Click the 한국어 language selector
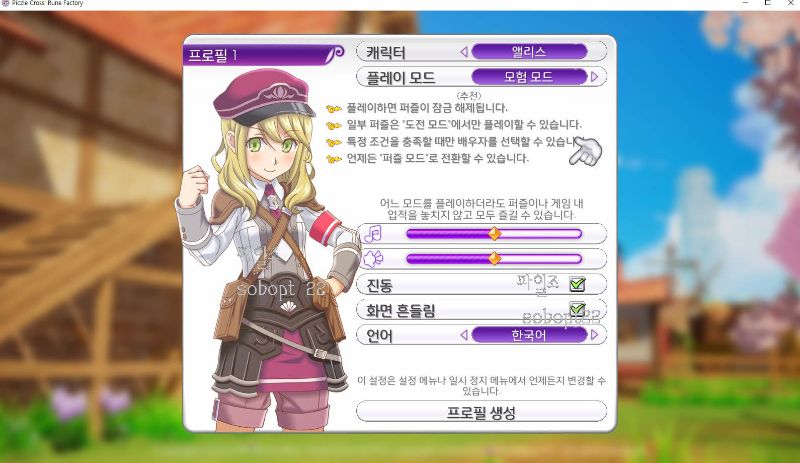Screen dimensions: 800x463 tap(529, 335)
